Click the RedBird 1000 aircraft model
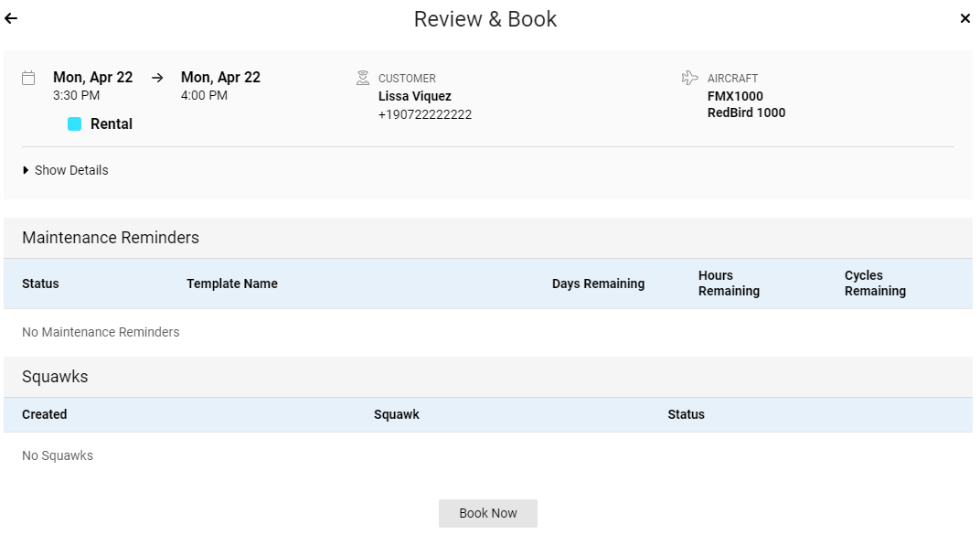980x535 pixels. (746, 112)
